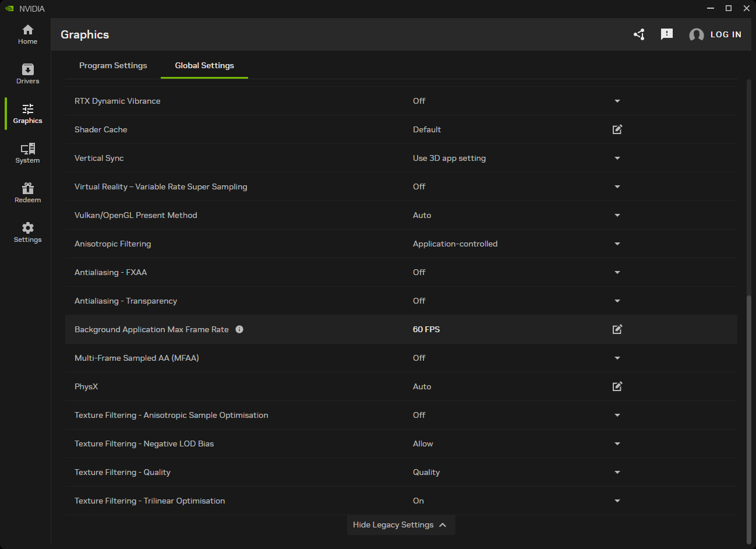Select the Graphics sidebar item

click(27, 114)
